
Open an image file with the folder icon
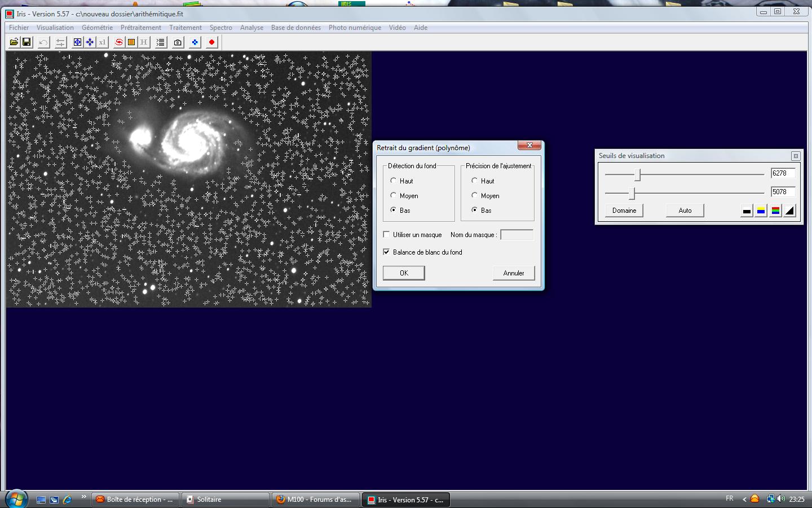14,42
